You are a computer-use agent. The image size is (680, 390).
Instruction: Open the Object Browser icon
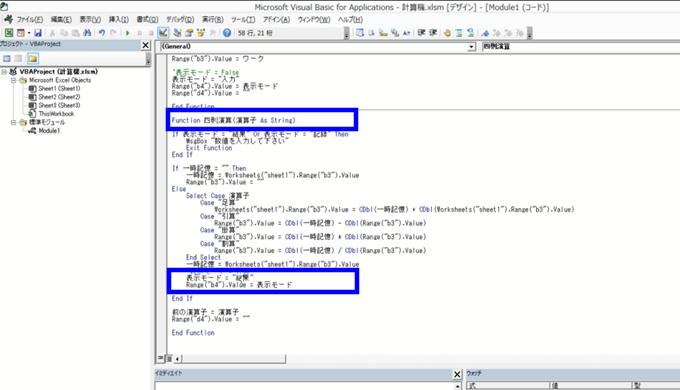pos(201,33)
